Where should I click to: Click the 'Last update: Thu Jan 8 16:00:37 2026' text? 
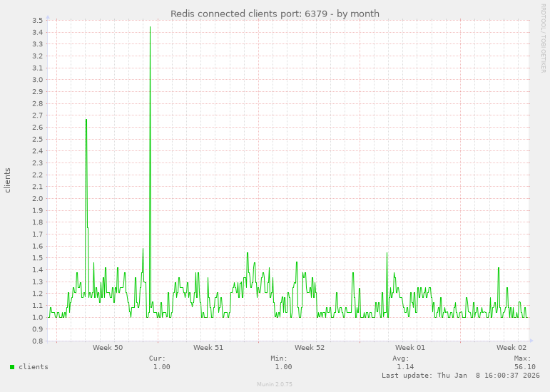point(461,375)
